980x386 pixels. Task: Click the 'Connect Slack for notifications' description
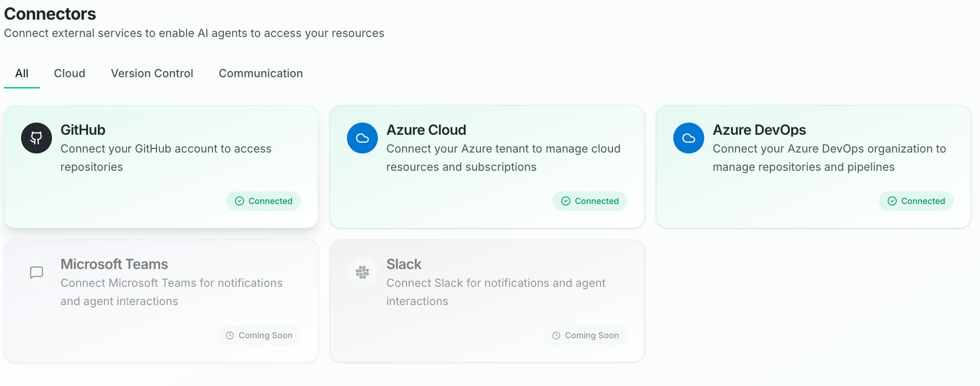[x=496, y=292]
